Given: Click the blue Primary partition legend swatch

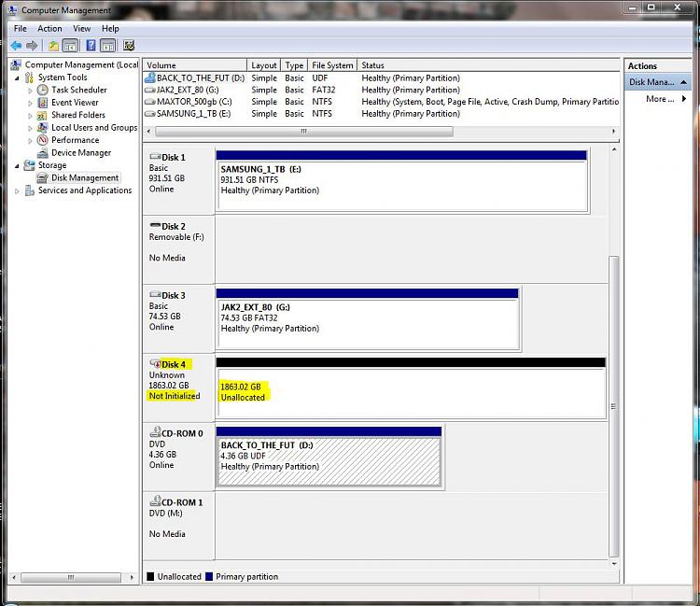Looking at the screenshot, I should 209,576.
